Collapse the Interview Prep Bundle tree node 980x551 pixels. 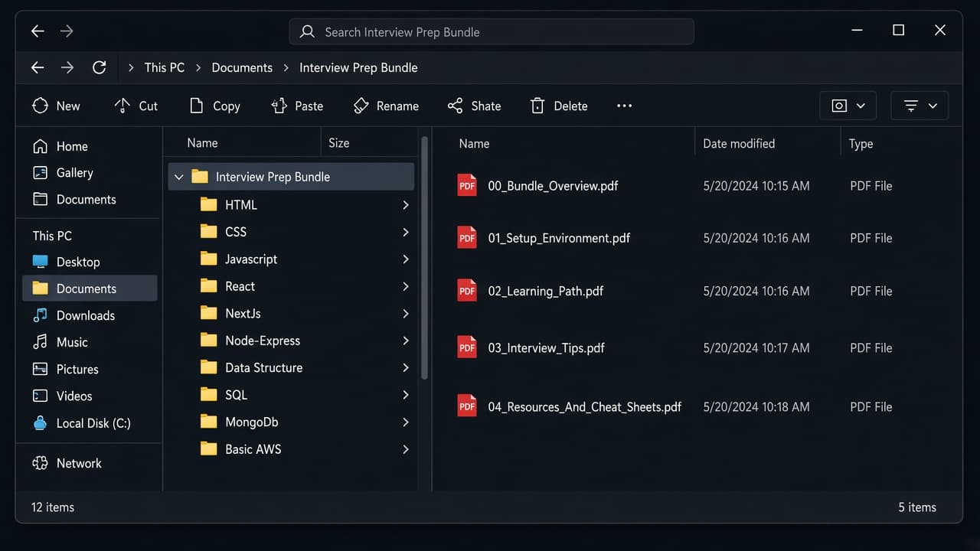(x=179, y=177)
